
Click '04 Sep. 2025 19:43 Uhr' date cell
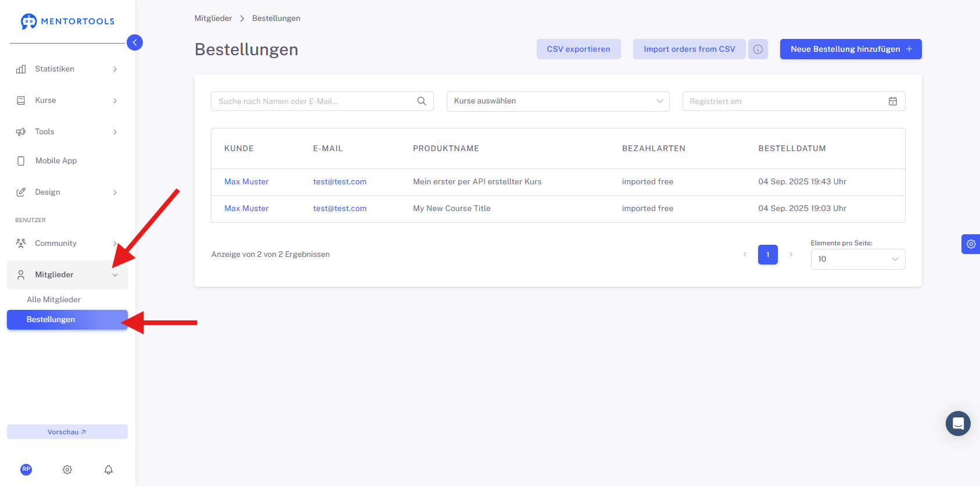click(x=802, y=182)
